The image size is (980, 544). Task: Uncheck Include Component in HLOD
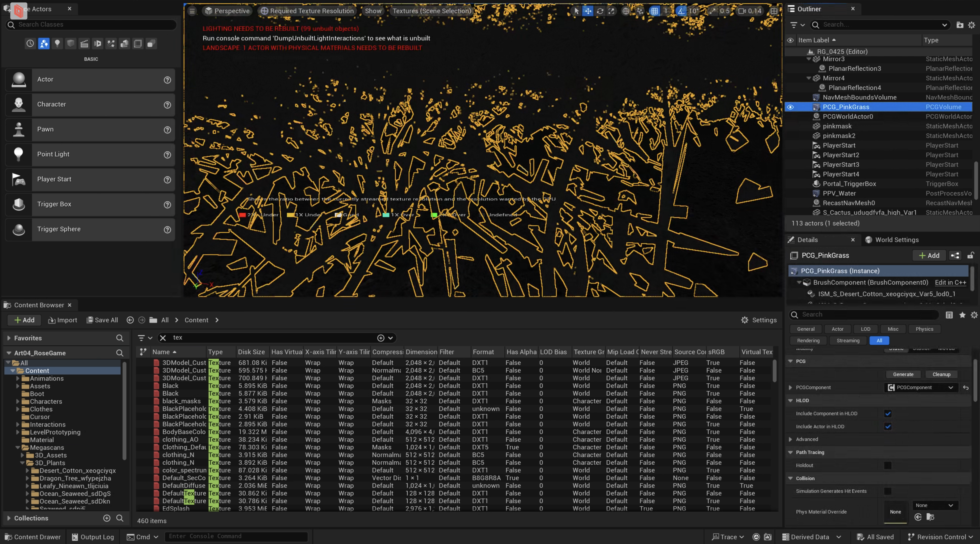(887, 413)
